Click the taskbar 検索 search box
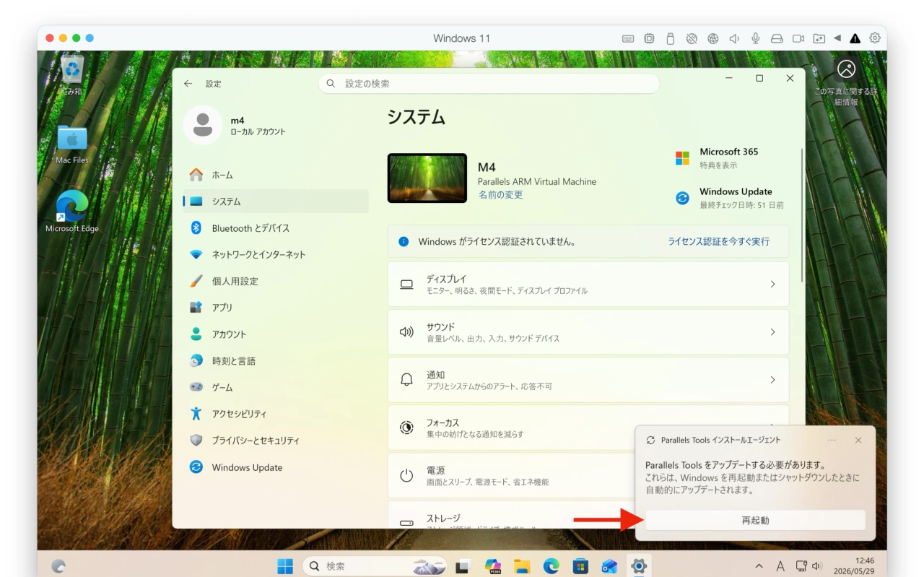The width and height of the screenshot is (924, 577). [x=375, y=566]
